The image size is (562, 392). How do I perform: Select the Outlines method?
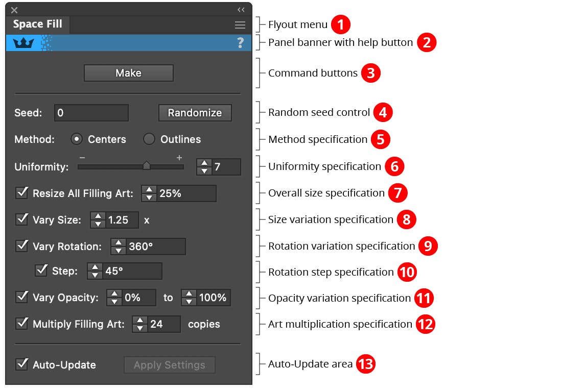point(149,139)
